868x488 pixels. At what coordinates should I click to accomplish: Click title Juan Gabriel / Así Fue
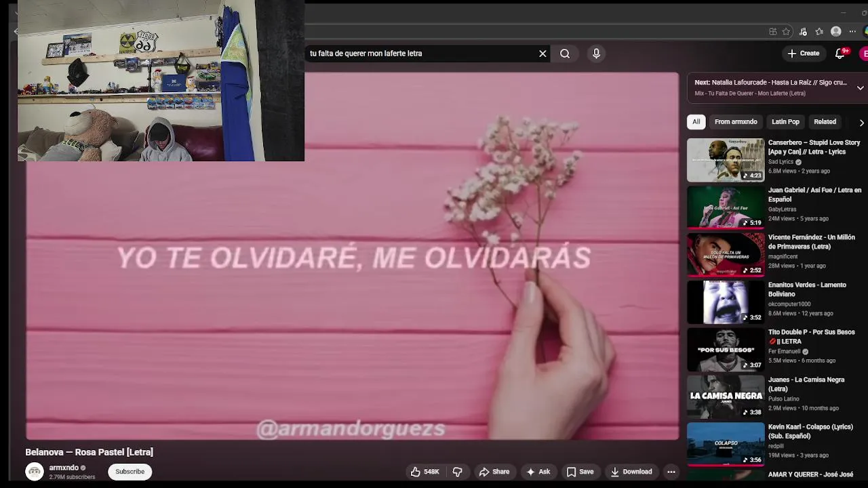(814, 195)
